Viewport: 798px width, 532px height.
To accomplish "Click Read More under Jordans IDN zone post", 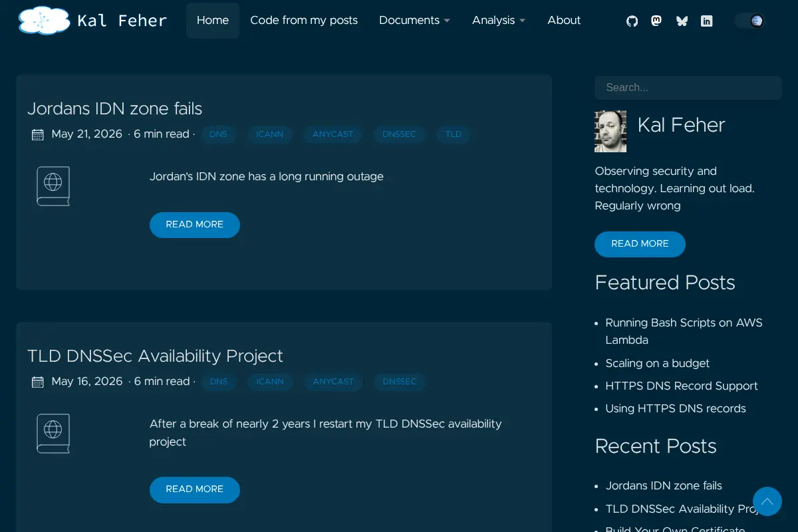I will 195,225.
